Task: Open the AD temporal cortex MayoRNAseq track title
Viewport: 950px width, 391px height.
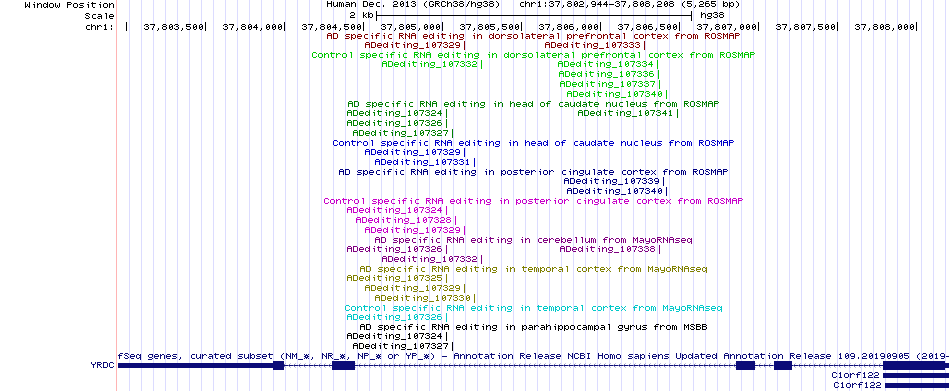Action: pyautogui.click(x=533, y=269)
